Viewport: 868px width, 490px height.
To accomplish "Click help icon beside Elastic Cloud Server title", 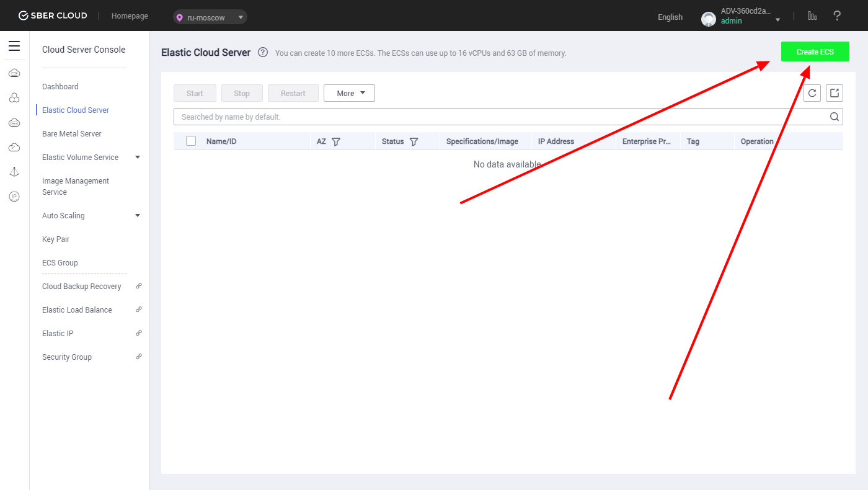I will tap(263, 53).
